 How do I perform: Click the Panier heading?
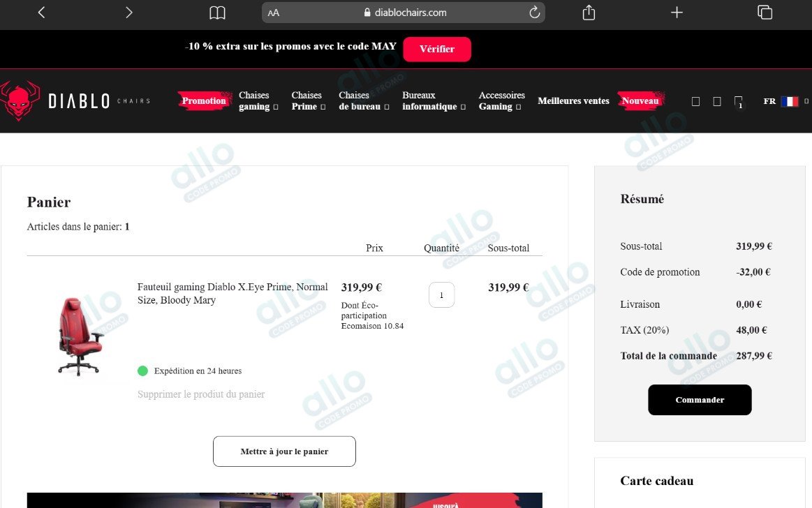(x=49, y=202)
